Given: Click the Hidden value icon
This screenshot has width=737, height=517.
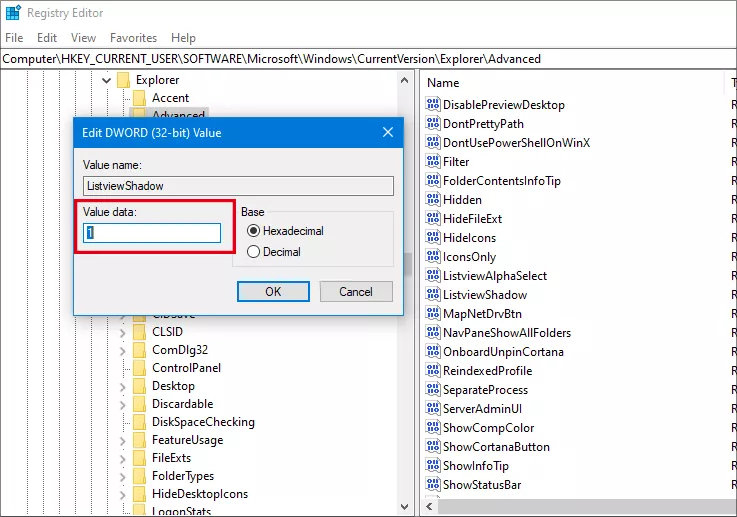Looking at the screenshot, I should (x=432, y=199).
